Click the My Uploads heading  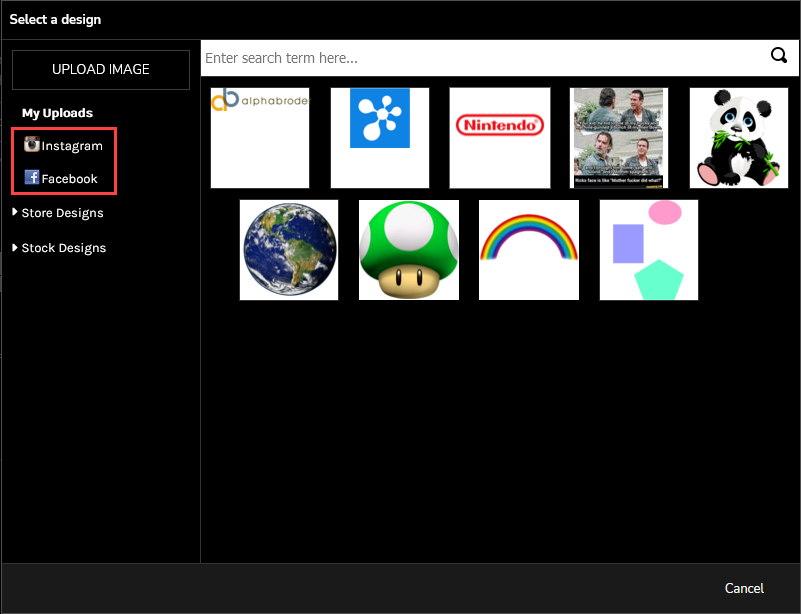57,113
